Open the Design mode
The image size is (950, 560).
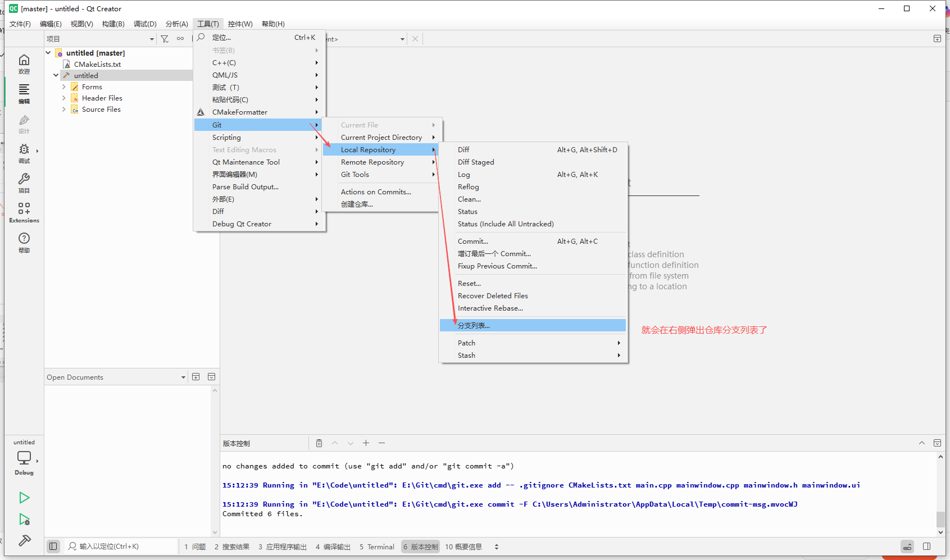click(24, 124)
